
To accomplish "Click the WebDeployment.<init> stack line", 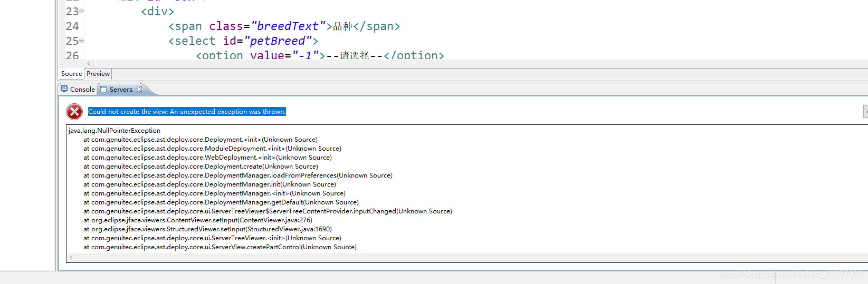I will pyautogui.click(x=207, y=158).
